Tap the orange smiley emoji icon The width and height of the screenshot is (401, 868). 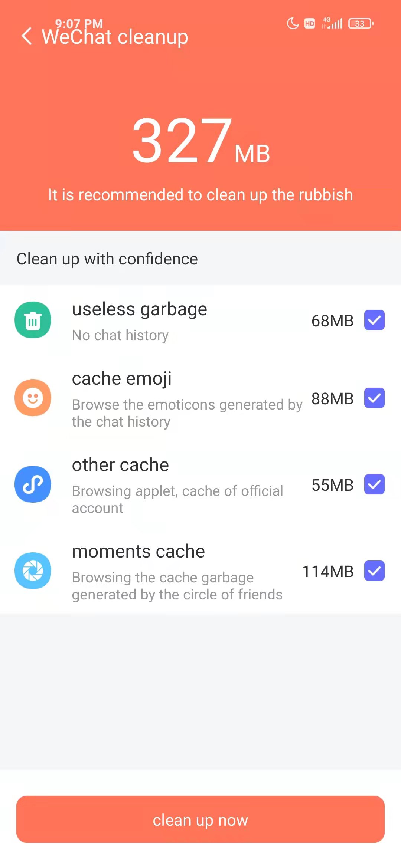coord(33,398)
